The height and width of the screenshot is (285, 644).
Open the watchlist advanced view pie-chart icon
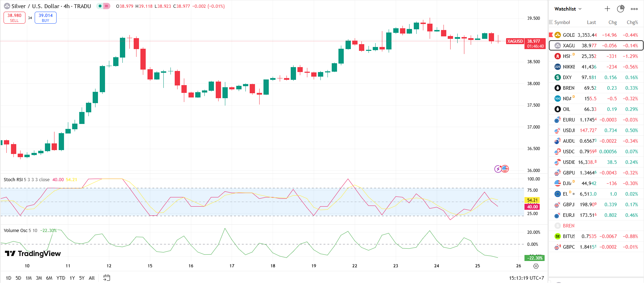(x=621, y=9)
